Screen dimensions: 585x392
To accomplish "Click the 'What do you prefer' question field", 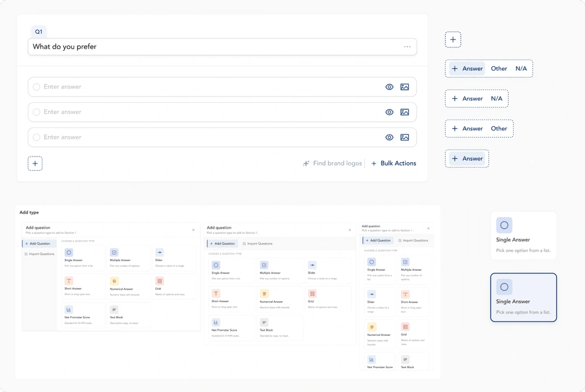I will click(x=222, y=47).
